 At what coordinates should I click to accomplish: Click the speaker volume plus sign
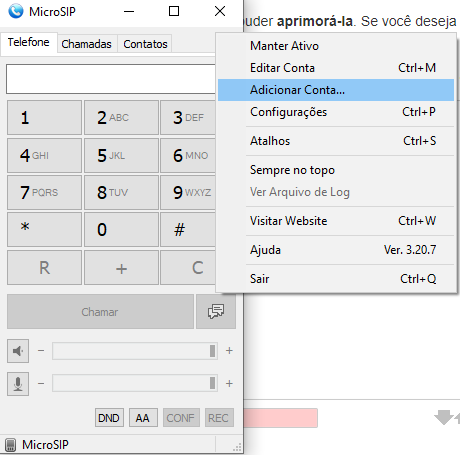click(x=229, y=351)
